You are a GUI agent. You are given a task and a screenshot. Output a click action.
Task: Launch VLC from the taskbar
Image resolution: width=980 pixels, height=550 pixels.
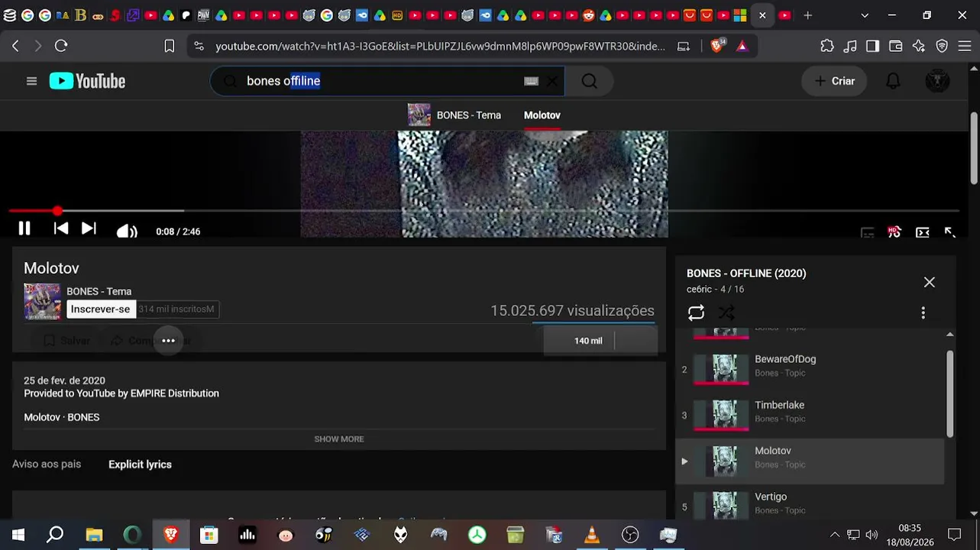click(592, 535)
